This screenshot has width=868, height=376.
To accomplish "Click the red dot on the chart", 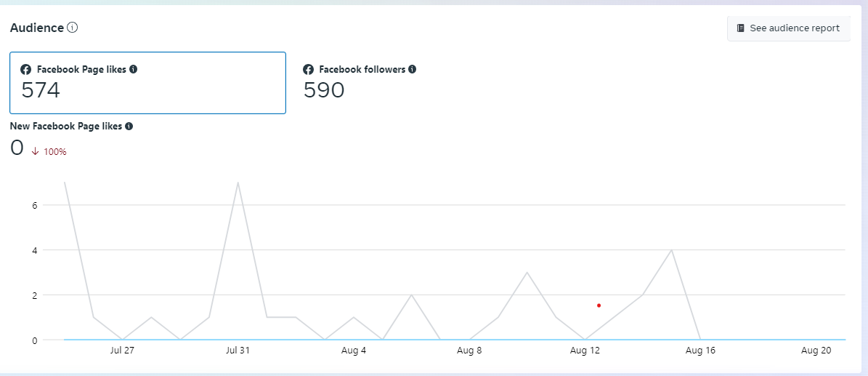I will [x=599, y=305].
